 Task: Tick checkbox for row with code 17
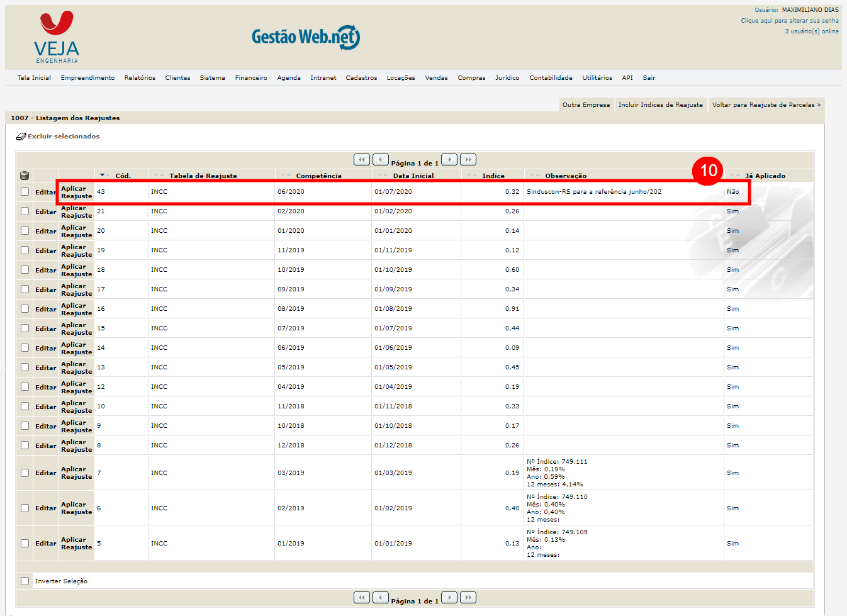point(25,289)
